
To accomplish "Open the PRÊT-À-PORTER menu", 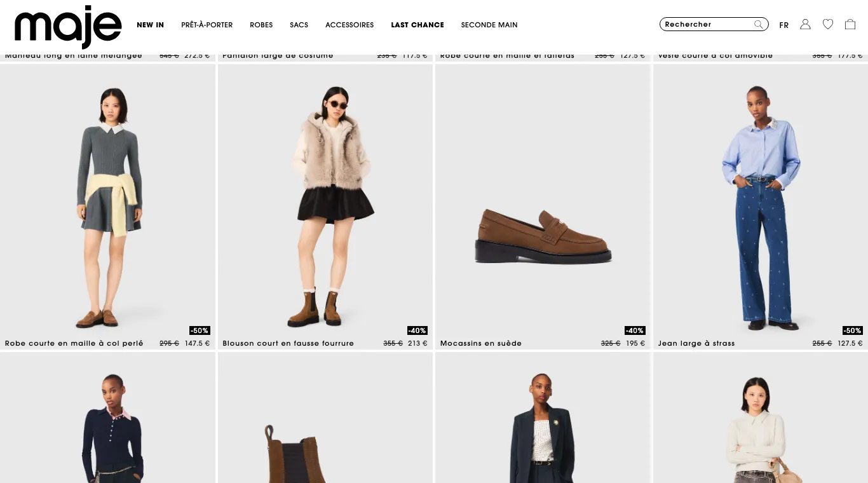I will [x=207, y=25].
